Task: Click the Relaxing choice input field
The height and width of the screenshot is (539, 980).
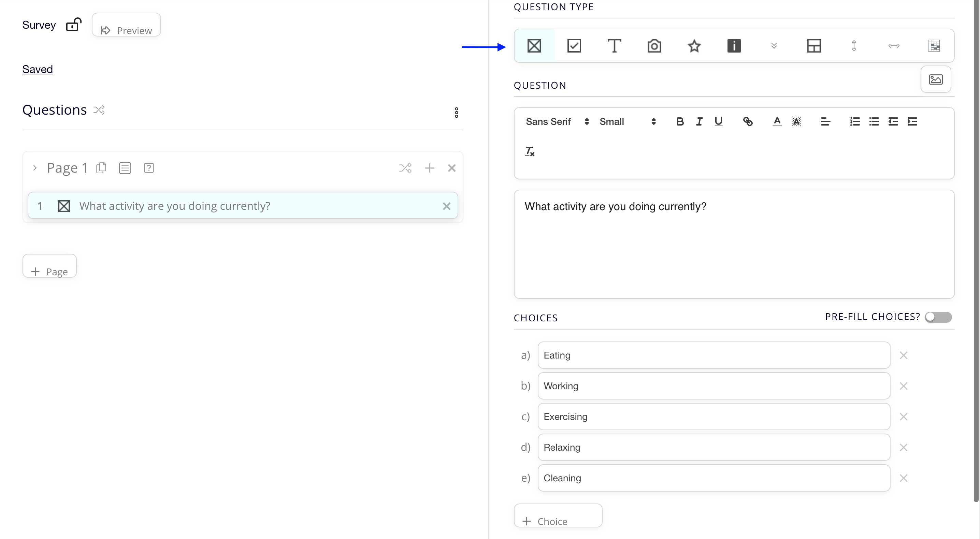Action: tap(713, 447)
